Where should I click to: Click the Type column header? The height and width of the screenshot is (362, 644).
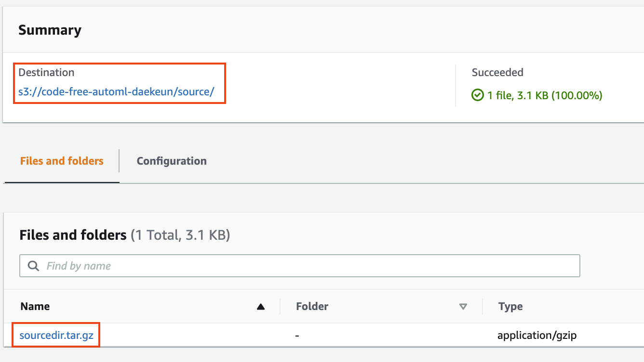(x=510, y=306)
